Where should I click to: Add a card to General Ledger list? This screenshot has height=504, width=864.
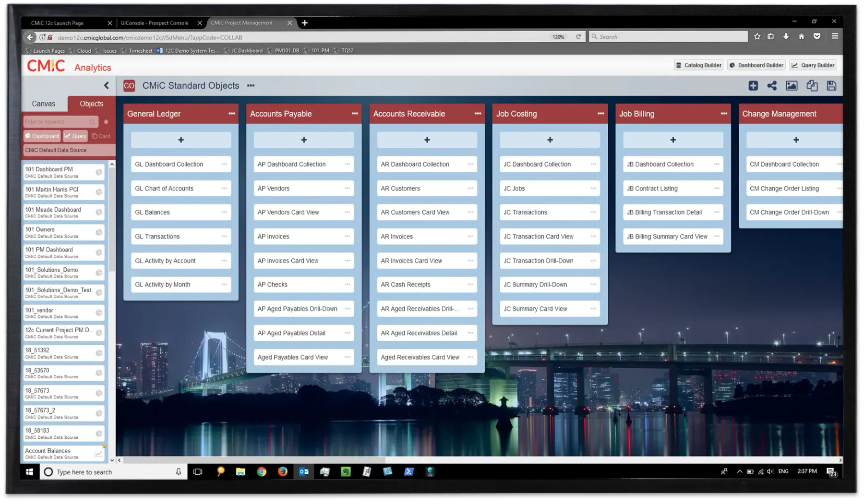181,140
